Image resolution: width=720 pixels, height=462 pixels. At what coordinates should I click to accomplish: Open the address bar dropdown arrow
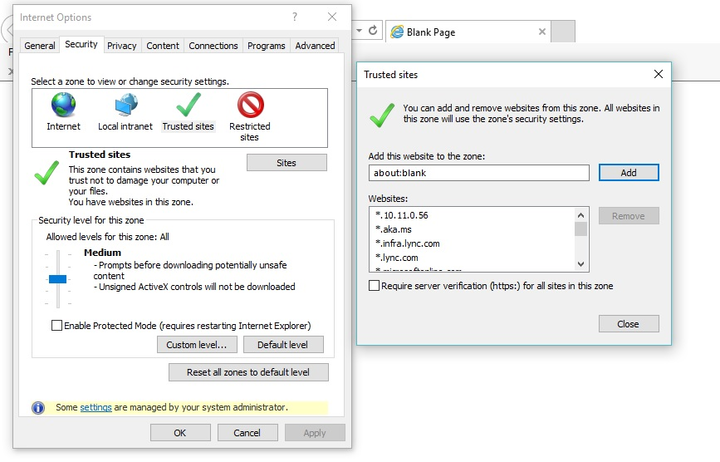point(359,30)
